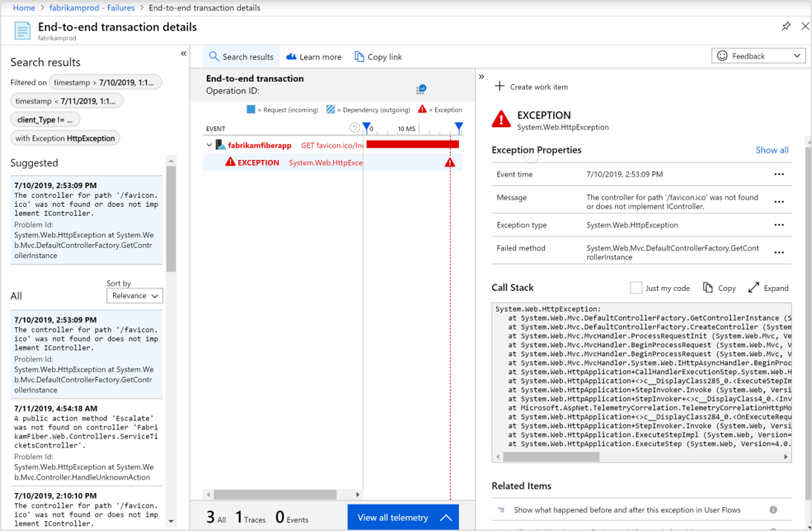Click the red exception icon in the exception row
This screenshot has height=531, width=812.
click(x=231, y=162)
